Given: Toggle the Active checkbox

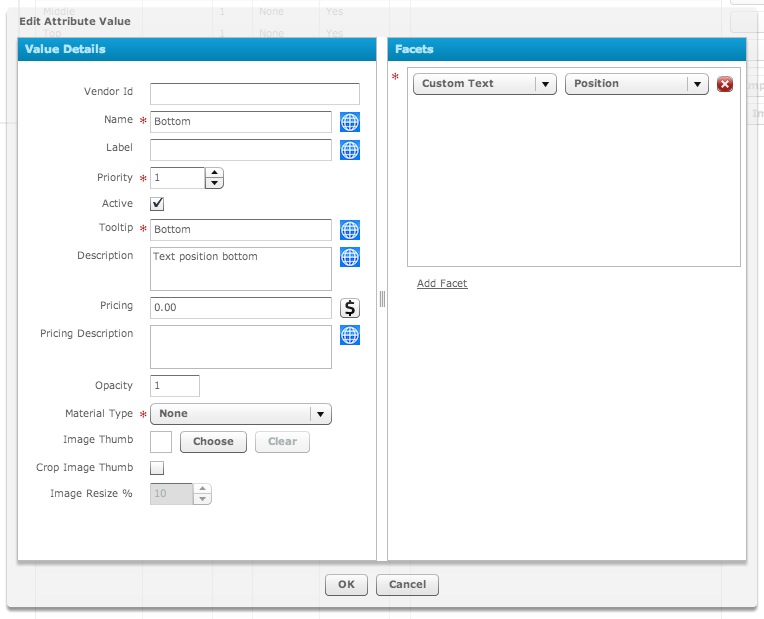Looking at the screenshot, I should pos(157,204).
